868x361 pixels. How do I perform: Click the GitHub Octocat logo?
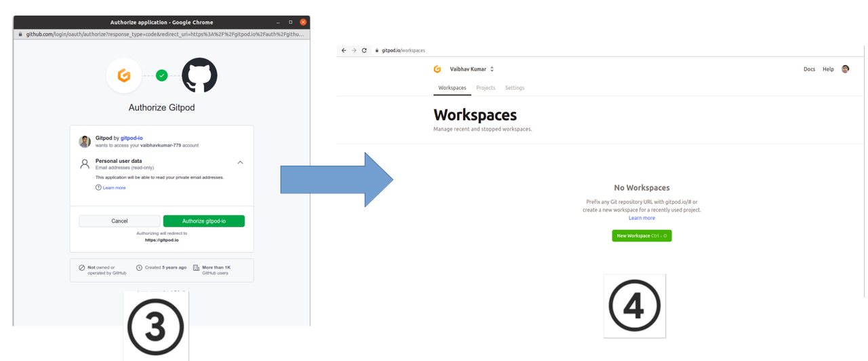199,75
